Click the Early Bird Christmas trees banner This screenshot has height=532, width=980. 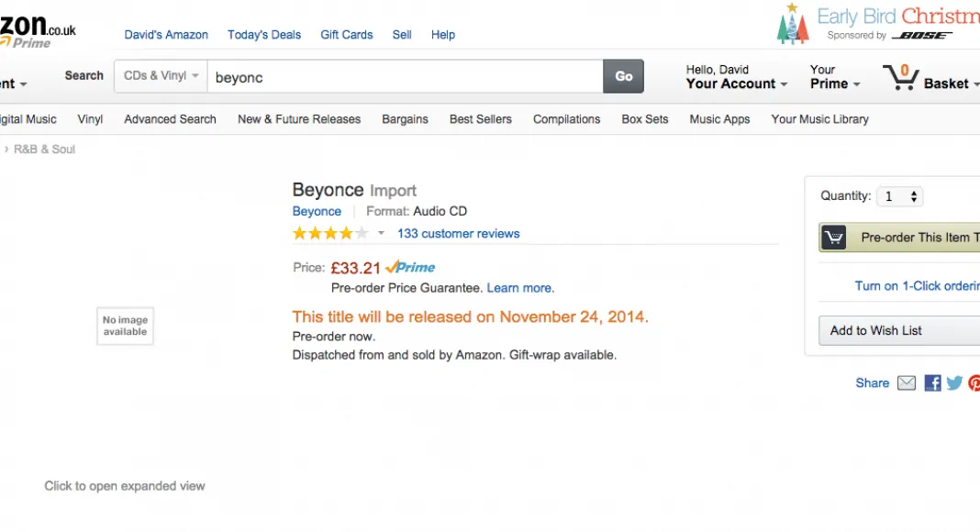792,25
